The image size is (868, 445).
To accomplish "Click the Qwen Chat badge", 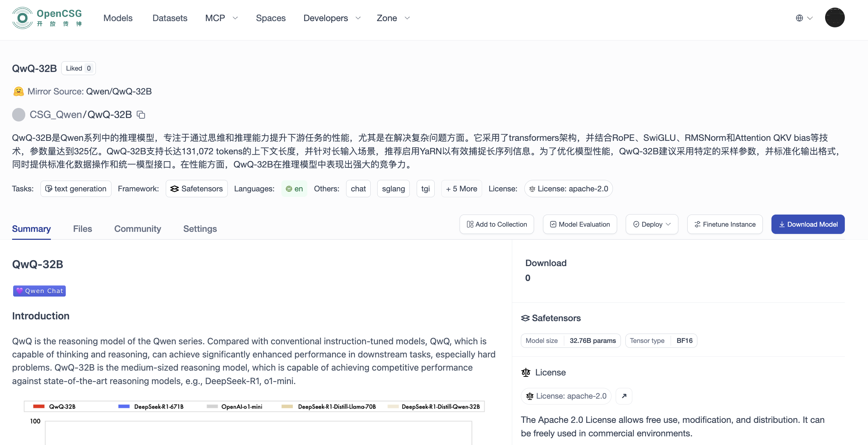I will (x=39, y=291).
